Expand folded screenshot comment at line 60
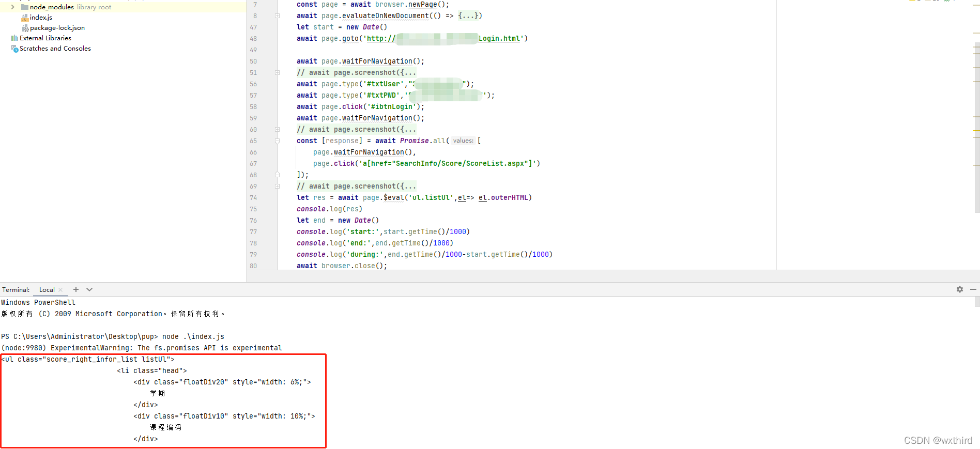 tap(277, 130)
